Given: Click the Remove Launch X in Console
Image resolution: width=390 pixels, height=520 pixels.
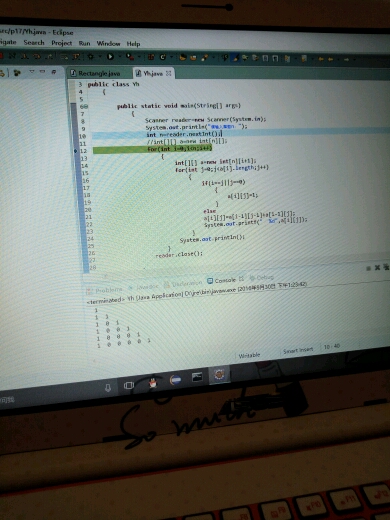Looking at the screenshot, I should (x=377, y=268).
